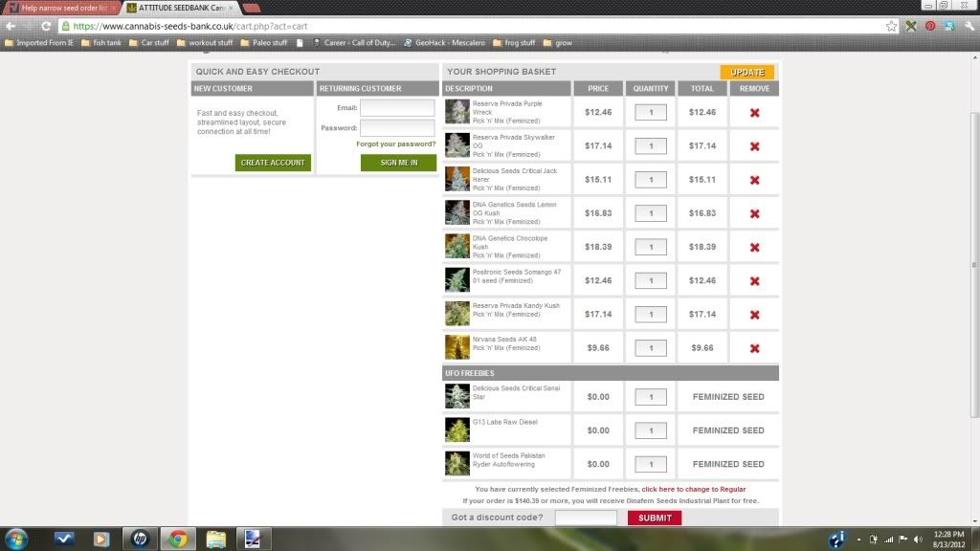Open Car stuff bookmarks folder
The image size is (980, 551).
[x=148, y=43]
